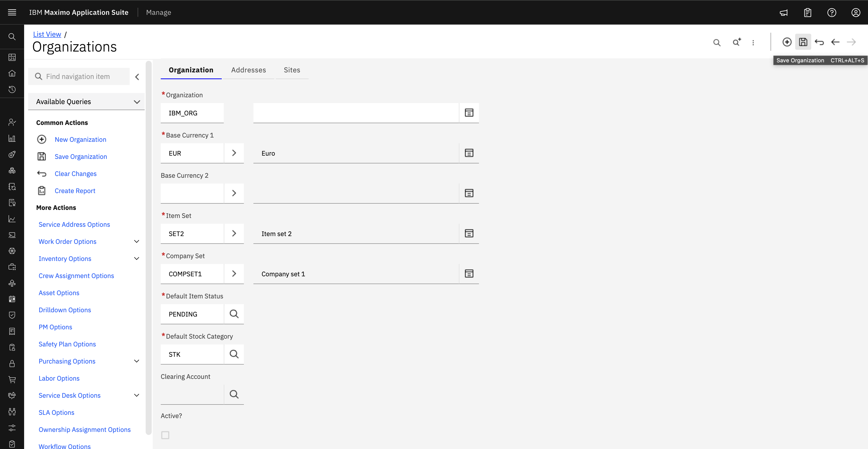
Task: Open Safety Plan Options link
Action: 67,344
